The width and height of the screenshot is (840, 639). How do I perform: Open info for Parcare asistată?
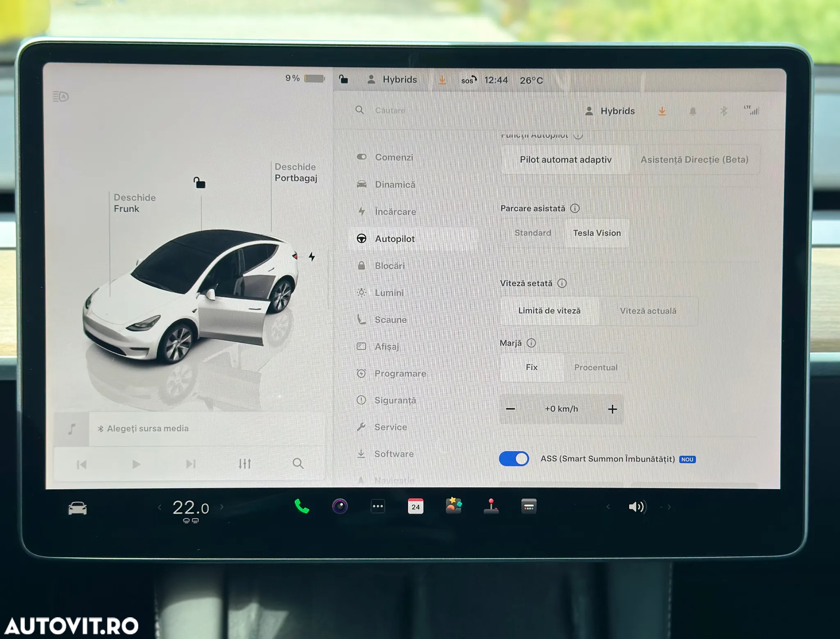click(575, 208)
